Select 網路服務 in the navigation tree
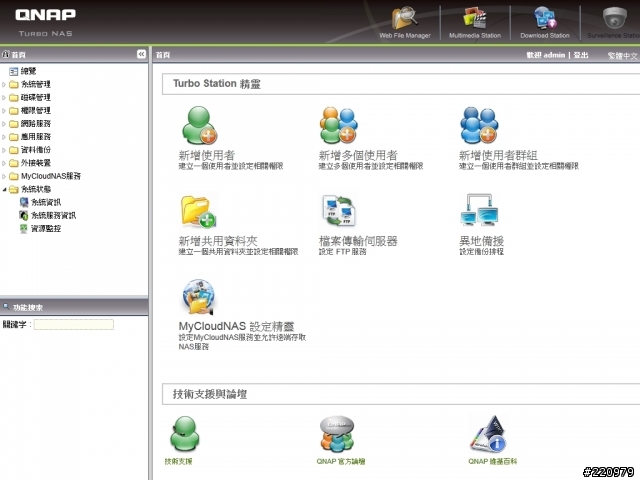 36,124
